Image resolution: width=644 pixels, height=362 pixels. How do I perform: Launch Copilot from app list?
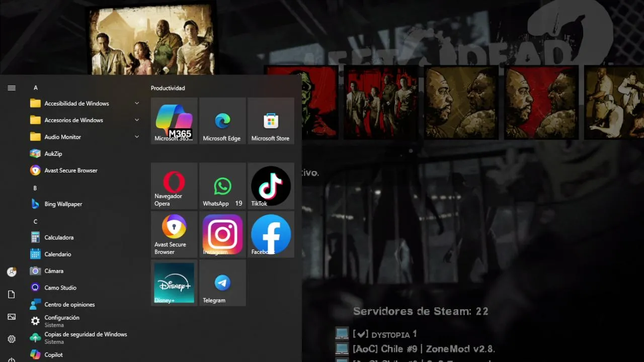(86, 354)
